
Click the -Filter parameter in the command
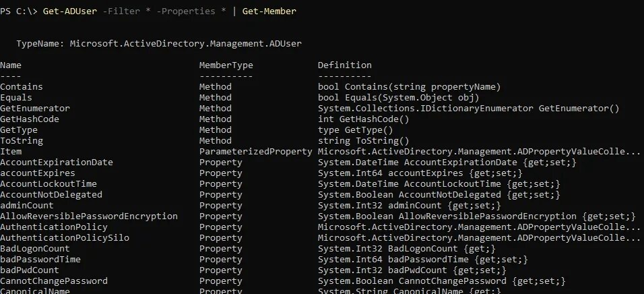click(121, 11)
